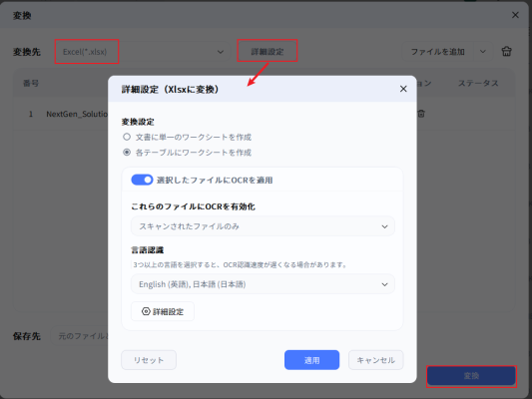The width and height of the screenshot is (532, 399).
Task: Click the ステータス column header
Action: pos(478,83)
